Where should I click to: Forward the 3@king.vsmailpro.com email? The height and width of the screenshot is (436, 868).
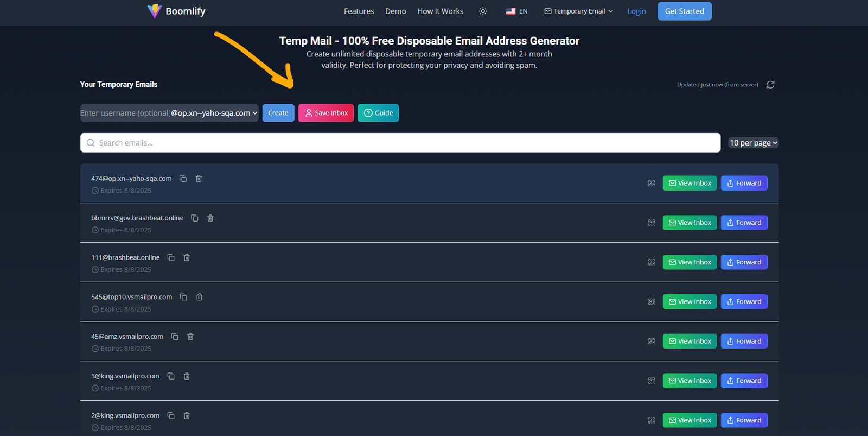[x=744, y=381]
